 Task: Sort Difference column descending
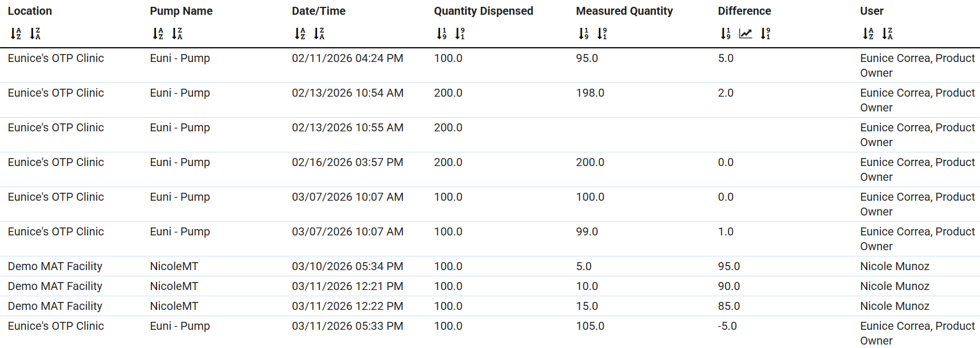pyautogui.click(x=766, y=34)
